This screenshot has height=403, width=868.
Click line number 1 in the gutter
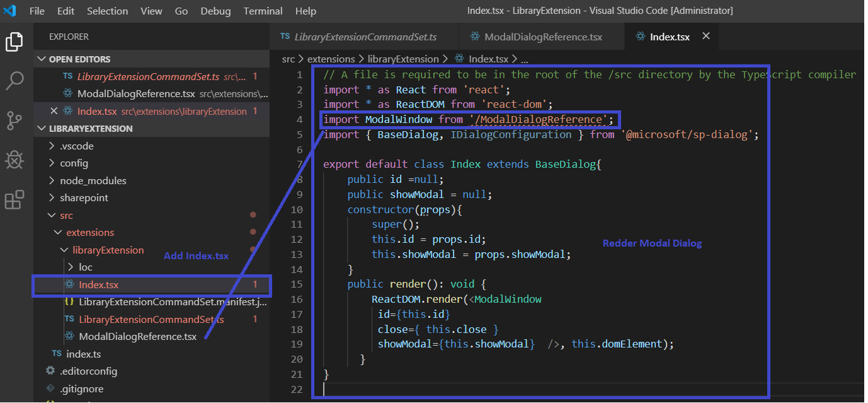click(x=300, y=74)
